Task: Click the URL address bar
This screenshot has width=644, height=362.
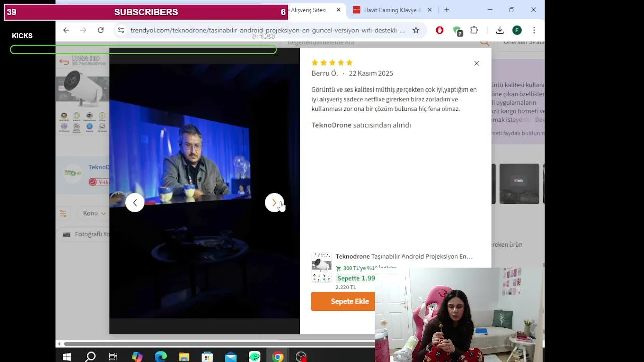Action: coord(267,30)
